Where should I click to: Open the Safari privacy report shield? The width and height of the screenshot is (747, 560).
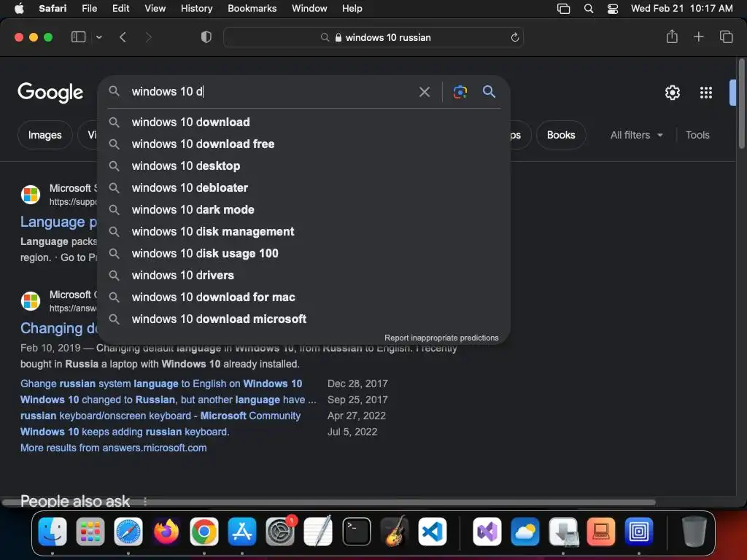tap(206, 37)
